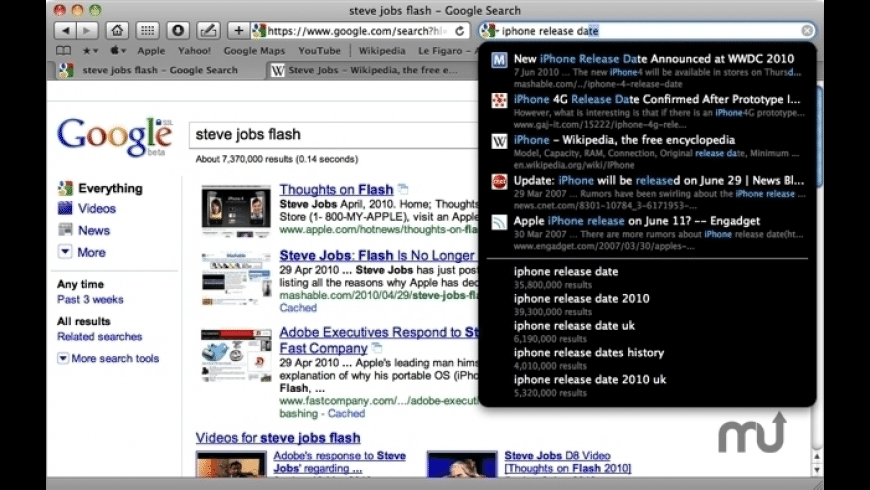Click the page icon beside Fast Company

point(377,348)
